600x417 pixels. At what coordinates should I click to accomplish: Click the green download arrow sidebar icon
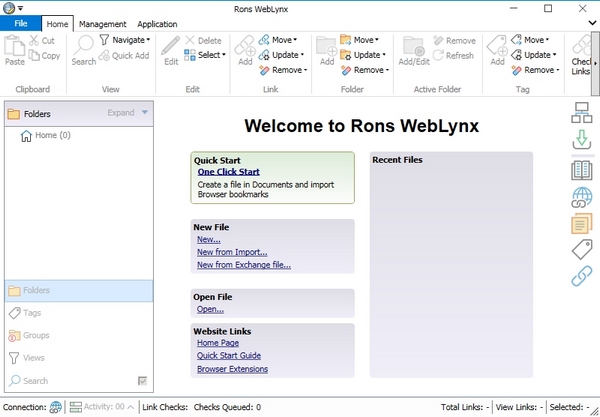(x=582, y=139)
